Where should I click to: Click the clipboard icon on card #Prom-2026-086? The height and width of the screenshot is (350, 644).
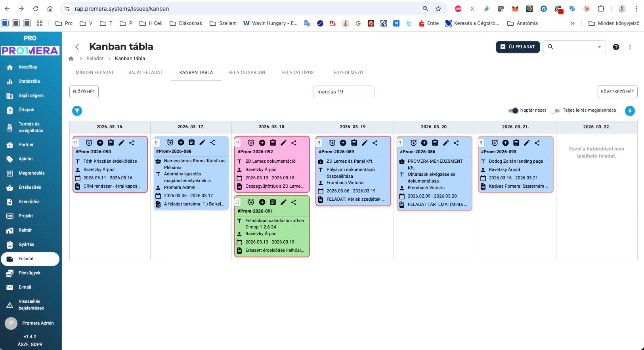[435, 143]
